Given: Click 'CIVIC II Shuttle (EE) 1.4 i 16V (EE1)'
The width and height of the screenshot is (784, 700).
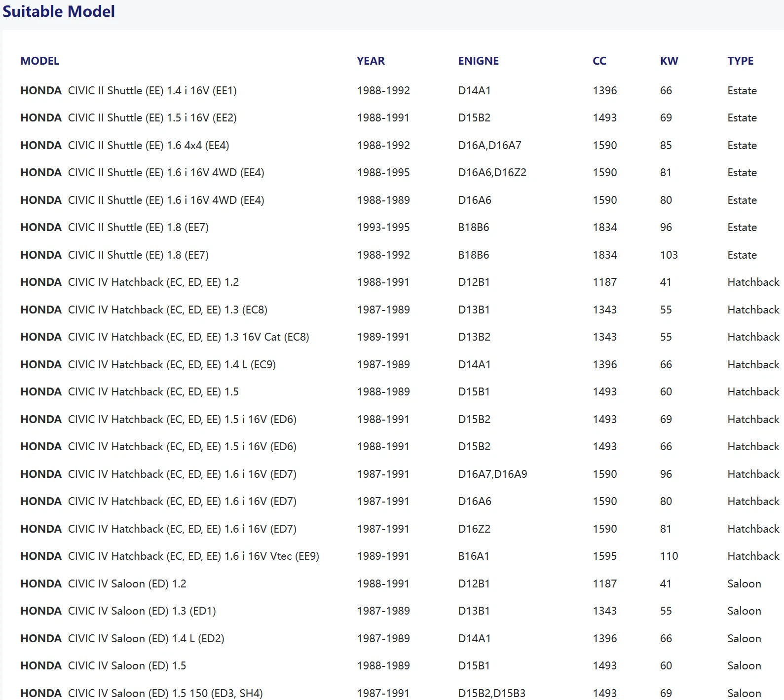Looking at the screenshot, I should pos(152,91).
